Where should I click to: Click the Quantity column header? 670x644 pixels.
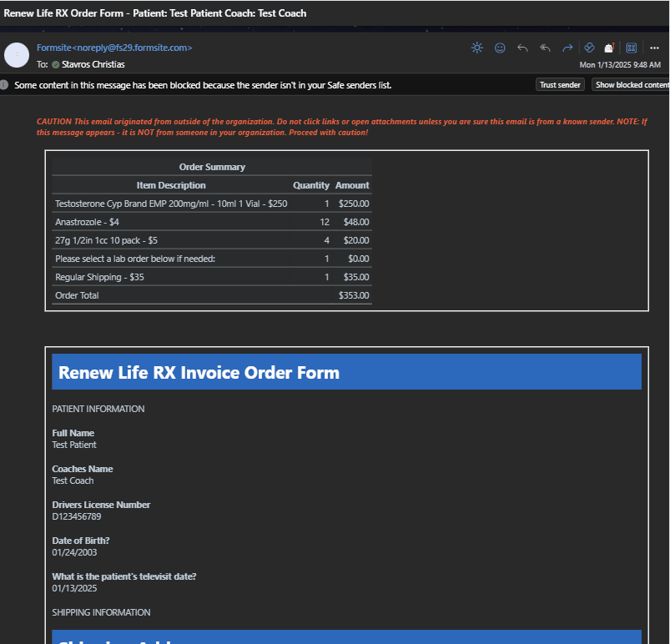click(x=311, y=185)
